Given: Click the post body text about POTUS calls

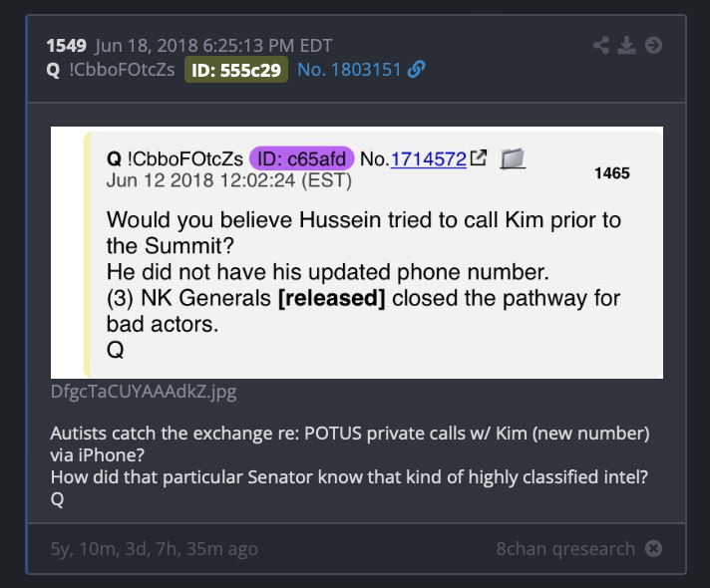Looking at the screenshot, I should (350, 466).
